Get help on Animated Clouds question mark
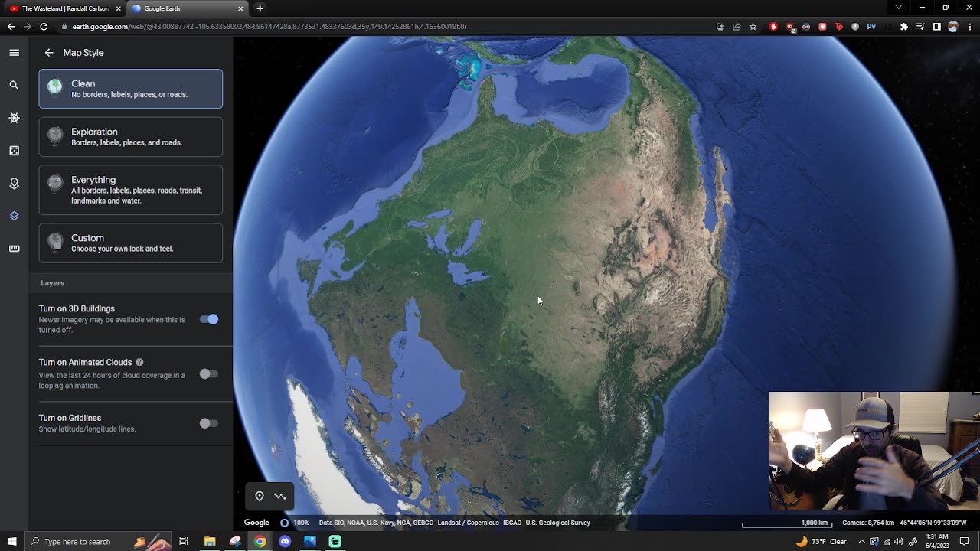This screenshot has width=980, height=551. tap(139, 362)
